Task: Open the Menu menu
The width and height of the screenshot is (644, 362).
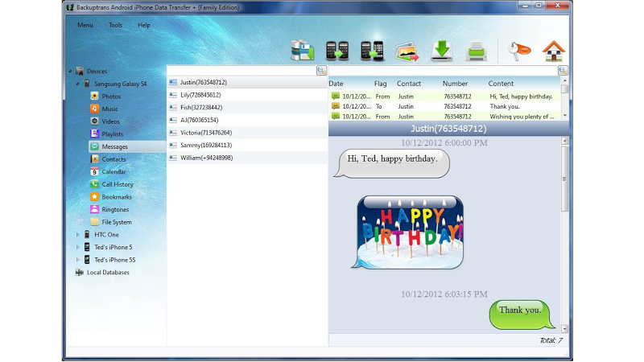Action: (85, 25)
